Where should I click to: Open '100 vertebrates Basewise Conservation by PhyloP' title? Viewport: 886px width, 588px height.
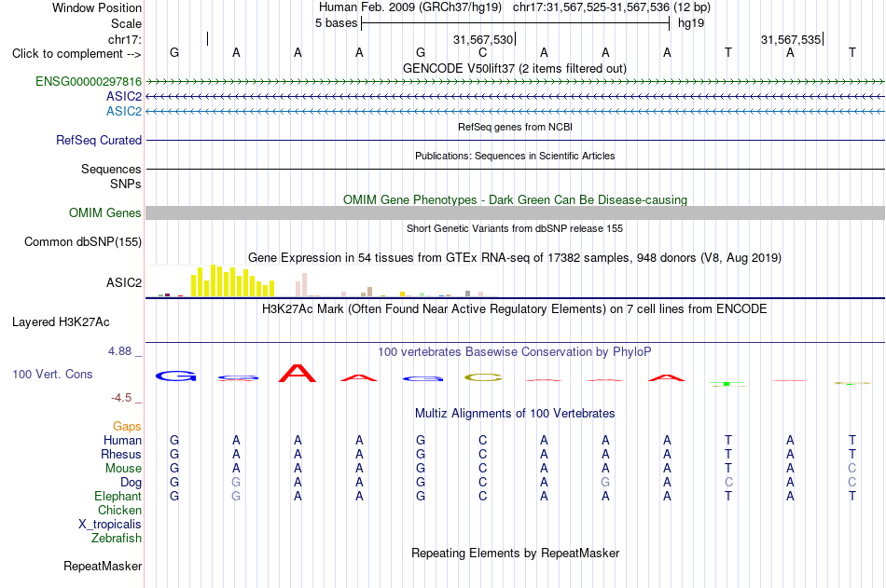515,352
